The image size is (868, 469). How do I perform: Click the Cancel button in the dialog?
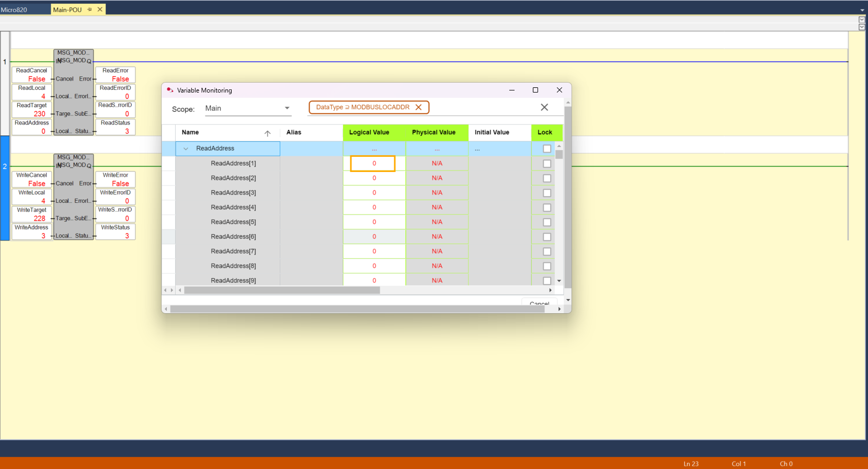pyautogui.click(x=539, y=303)
